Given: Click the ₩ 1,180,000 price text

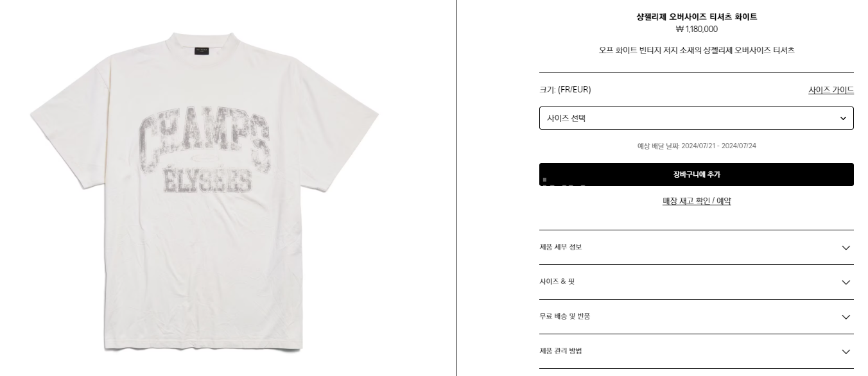Looking at the screenshot, I should 697,29.
